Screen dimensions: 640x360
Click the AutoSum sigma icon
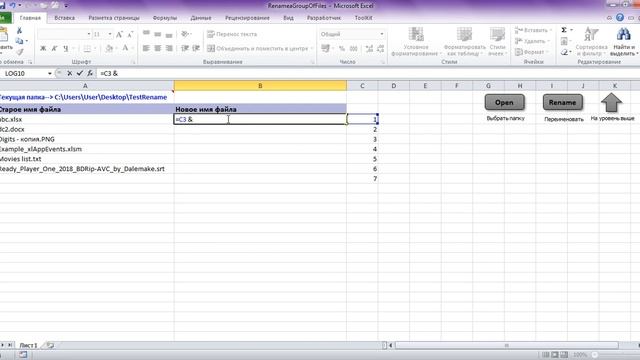click(564, 30)
